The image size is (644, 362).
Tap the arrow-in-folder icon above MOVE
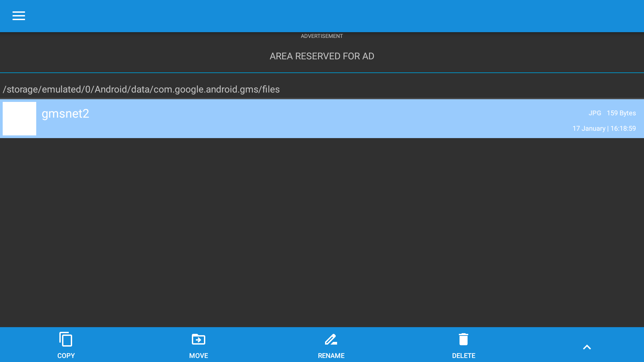pyautogui.click(x=199, y=339)
